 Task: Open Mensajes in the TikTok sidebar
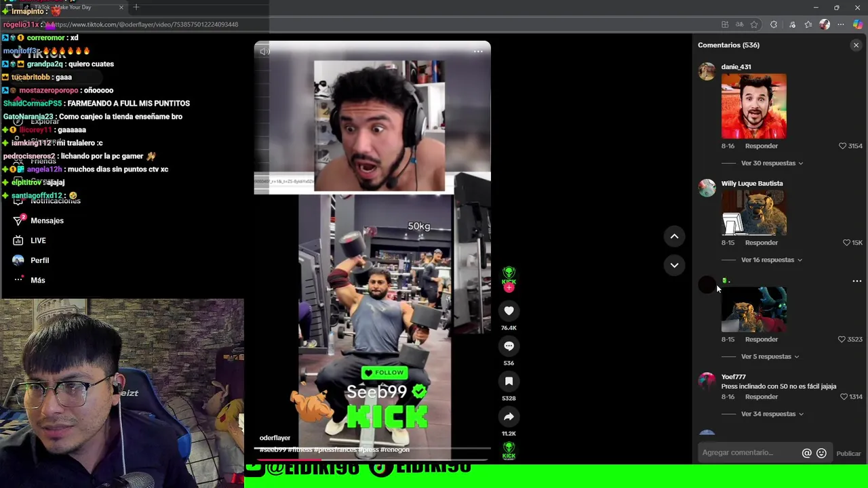(47, 220)
